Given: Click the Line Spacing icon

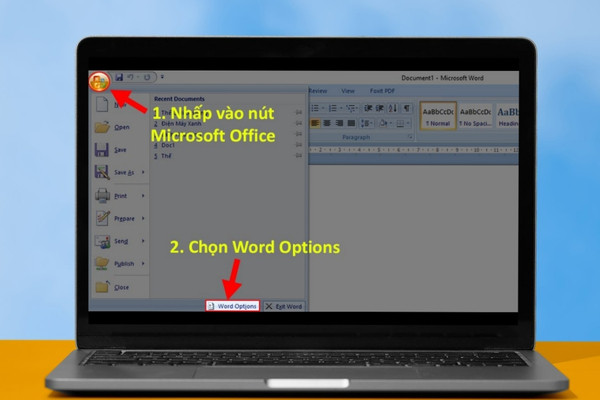Looking at the screenshot, I should (x=367, y=123).
